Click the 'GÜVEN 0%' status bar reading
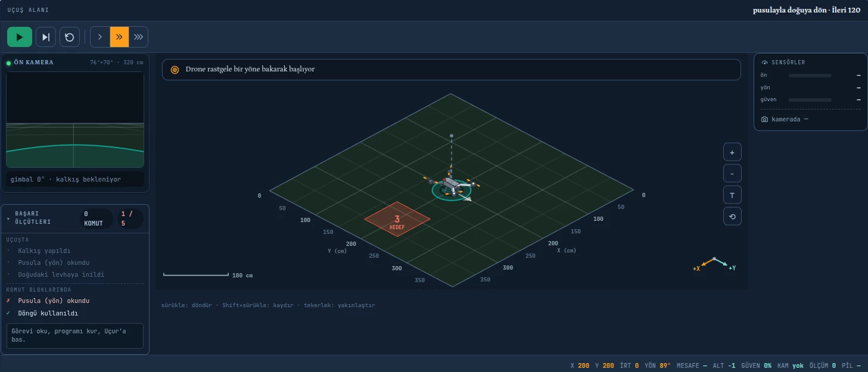 point(757,365)
